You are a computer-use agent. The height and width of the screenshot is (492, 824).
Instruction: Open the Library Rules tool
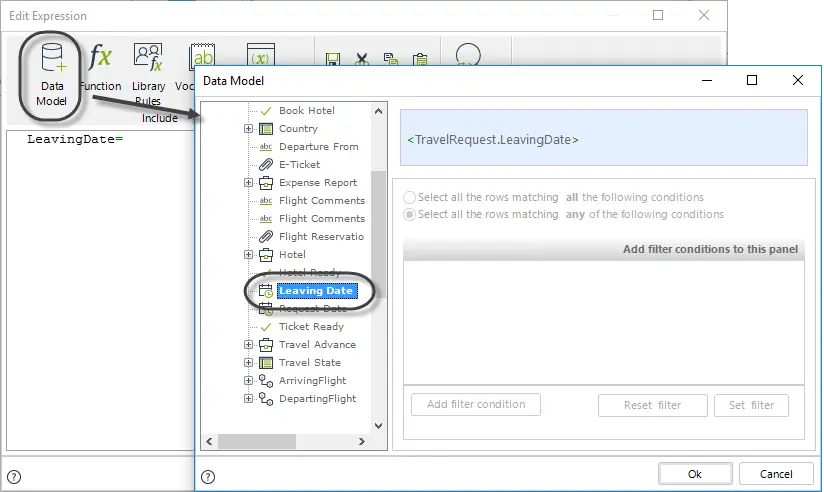tap(148, 75)
